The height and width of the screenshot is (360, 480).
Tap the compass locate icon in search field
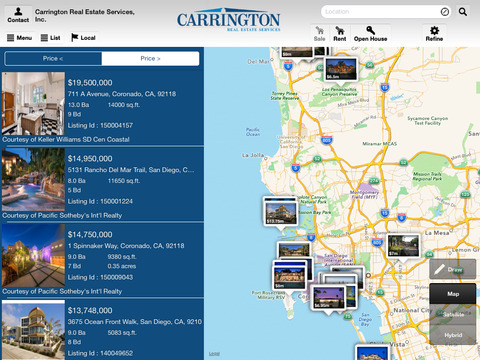point(445,12)
